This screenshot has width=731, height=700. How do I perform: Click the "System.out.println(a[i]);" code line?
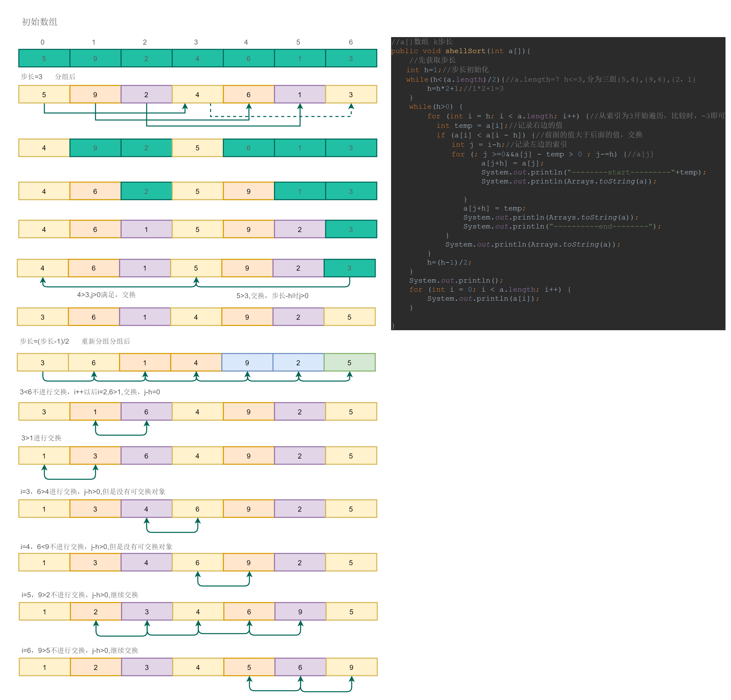(483, 299)
